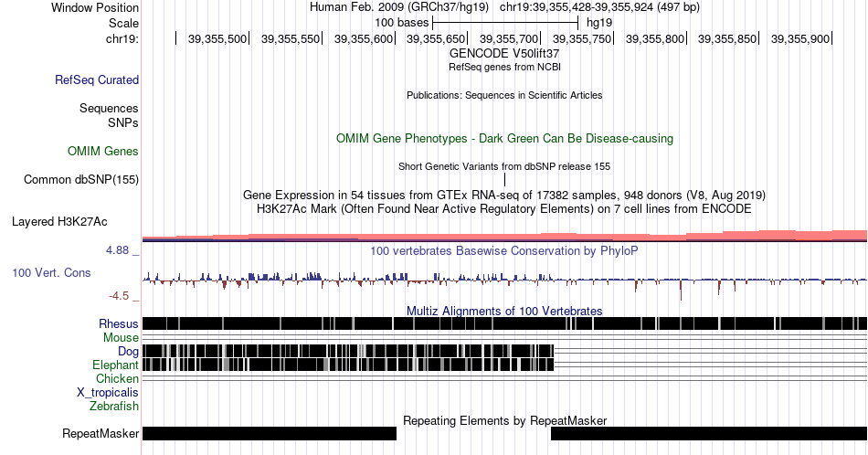Click the right RepeatMasker repeat block
This screenshot has width=868, height=455.
(709, 433)
